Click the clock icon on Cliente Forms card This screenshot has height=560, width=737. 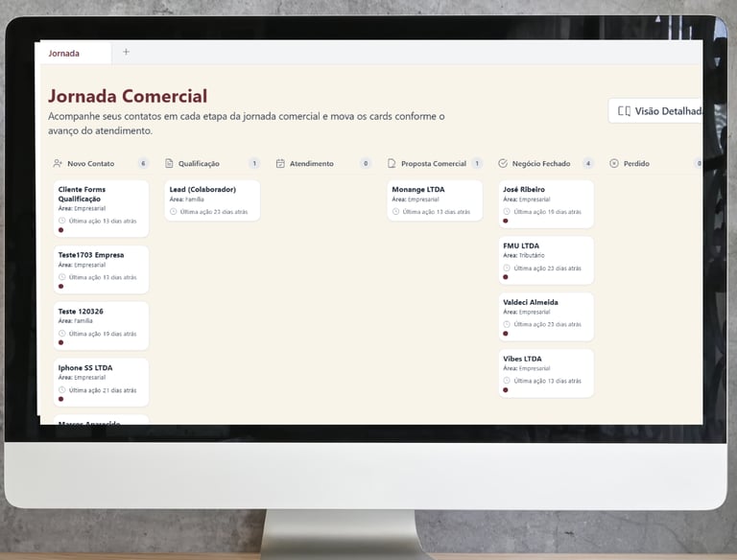tap(62, 221)
